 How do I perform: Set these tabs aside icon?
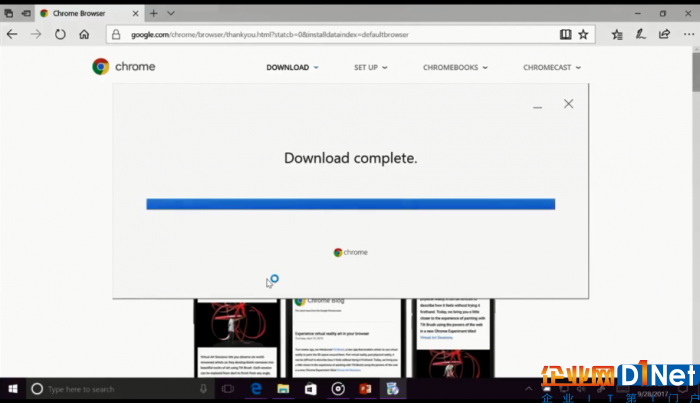coord(26,13)
